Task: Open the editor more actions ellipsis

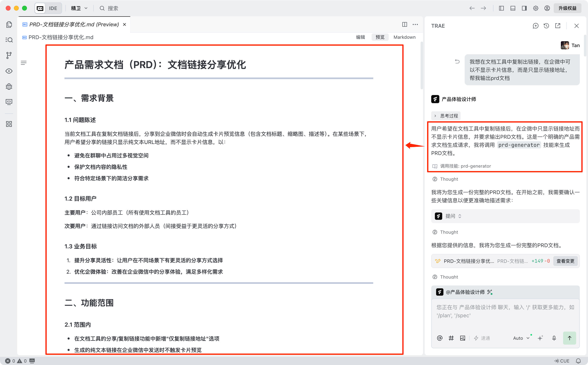Action: (415, 24)
